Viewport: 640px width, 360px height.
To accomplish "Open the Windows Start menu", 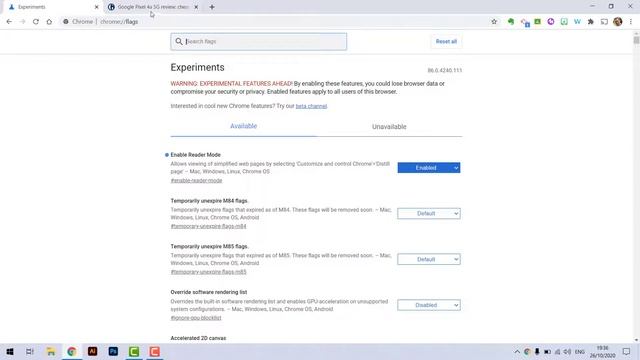I will tap(10, 351).
